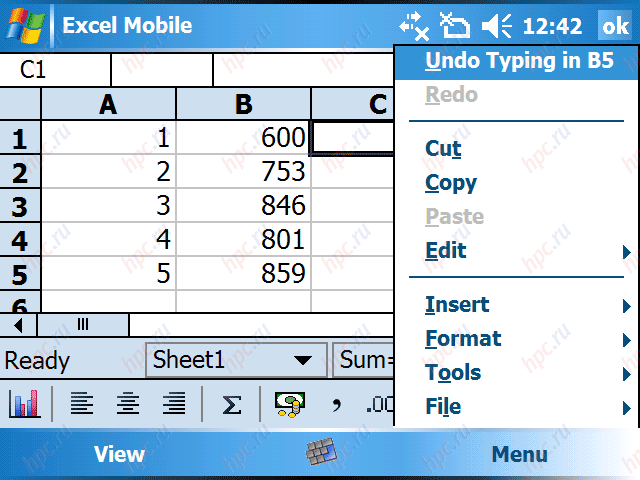Tap the Menu soft key
The width and height of the screenshot is (640, 480).
[x=519, y=454]
